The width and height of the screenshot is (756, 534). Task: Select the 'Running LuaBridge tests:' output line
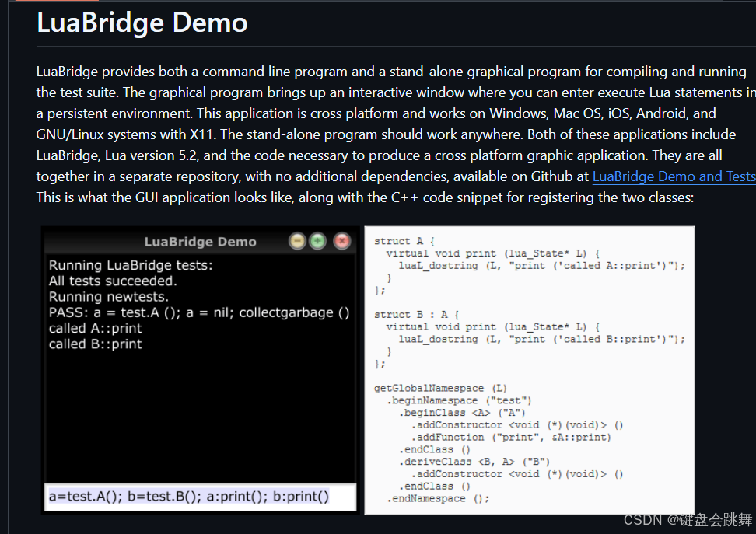(x=131, y=266)
